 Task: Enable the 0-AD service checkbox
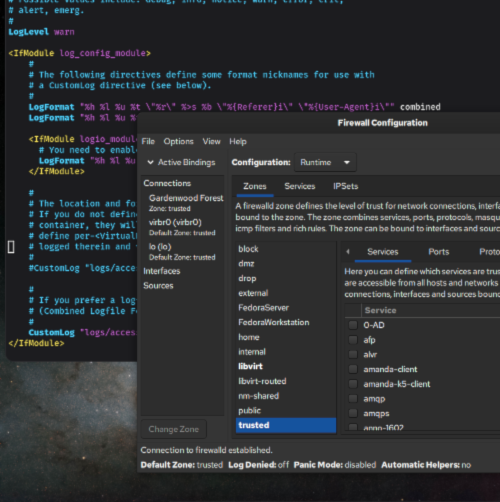(x=353, y=325)
